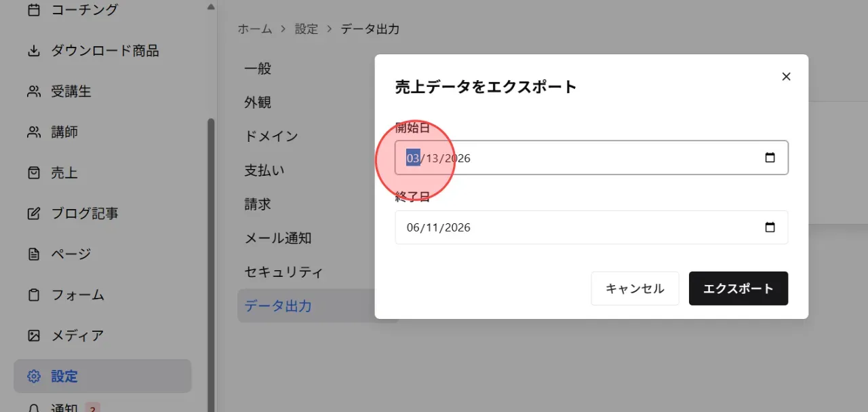Click the 開始日 label
The height and width of the screenshot is (412, 868).
(x=412, y=128)
